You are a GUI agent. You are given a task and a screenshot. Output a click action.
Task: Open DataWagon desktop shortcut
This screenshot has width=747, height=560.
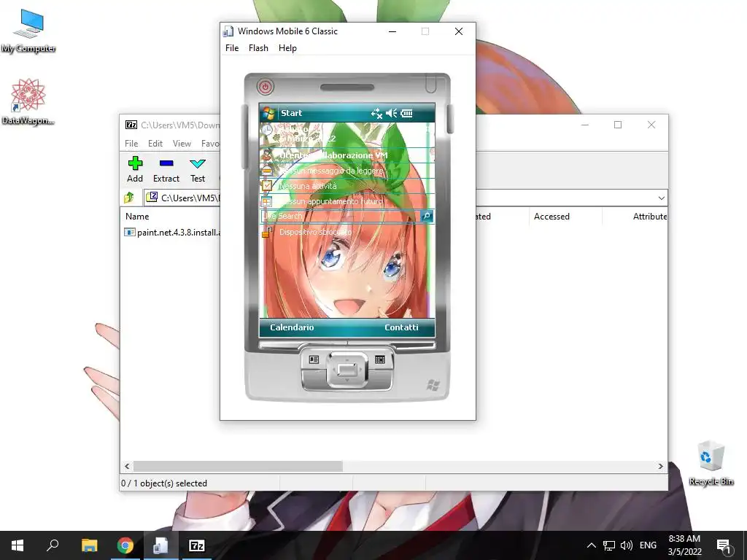(28, 102)
